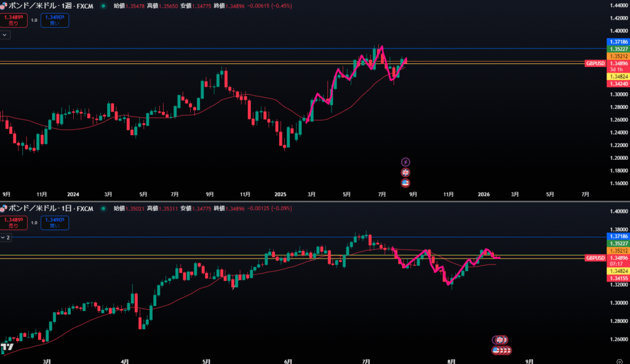Click the 1.0 quantity field on the daily chart
This screenshot has width=630, height=364.
34,223
